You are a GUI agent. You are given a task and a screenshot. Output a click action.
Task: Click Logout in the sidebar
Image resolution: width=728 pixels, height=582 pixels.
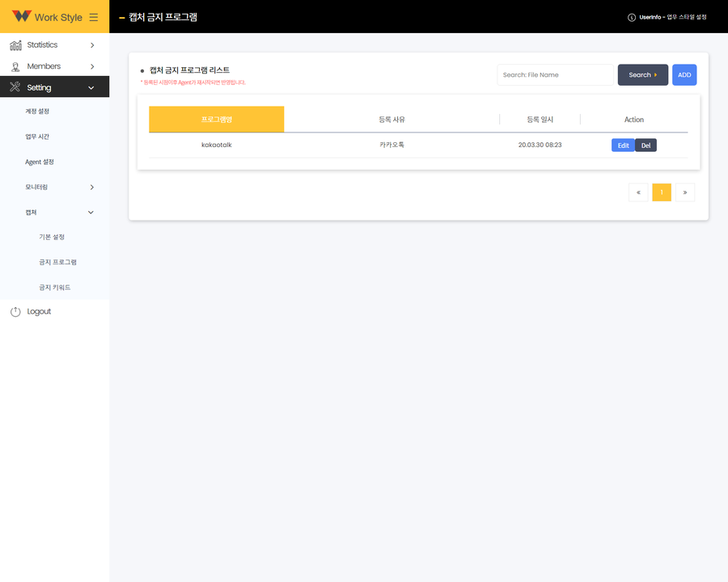[39, 311]
